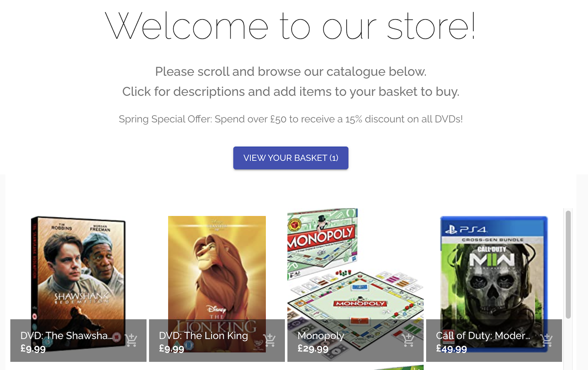Add The Shawshank Redemption DVD to basket

point(131,340)
